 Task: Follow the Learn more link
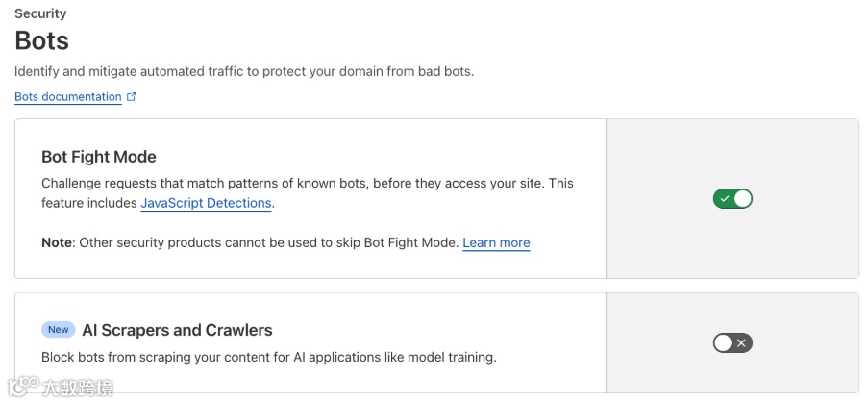click(x=496, y=242)
